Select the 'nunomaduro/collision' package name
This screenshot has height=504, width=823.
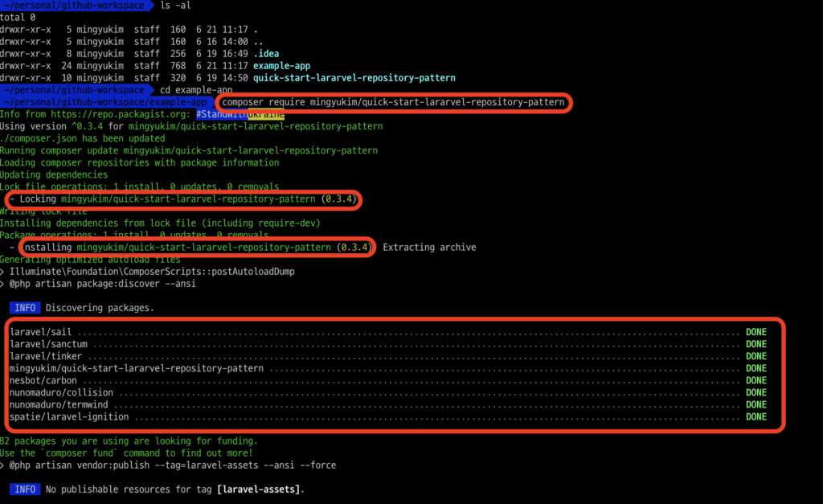click(x=61, y=392)
